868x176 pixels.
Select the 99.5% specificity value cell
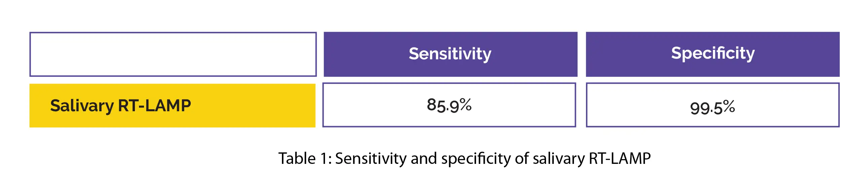tap(712, 105)
